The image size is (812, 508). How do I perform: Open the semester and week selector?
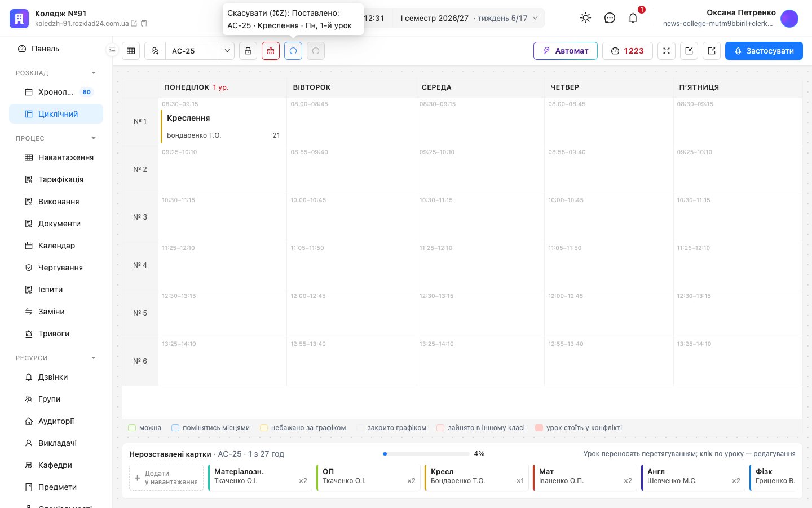pyautogui.click(x=469, y=18)
